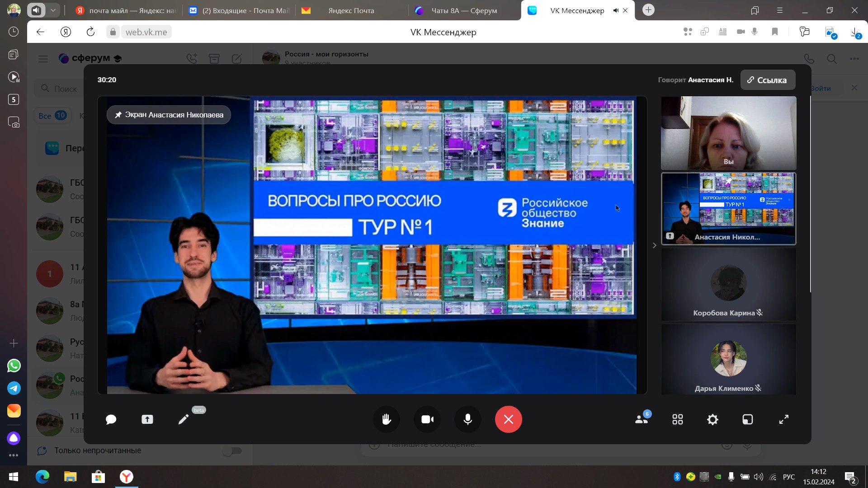Toggle the camera in the call

[427, 419]
